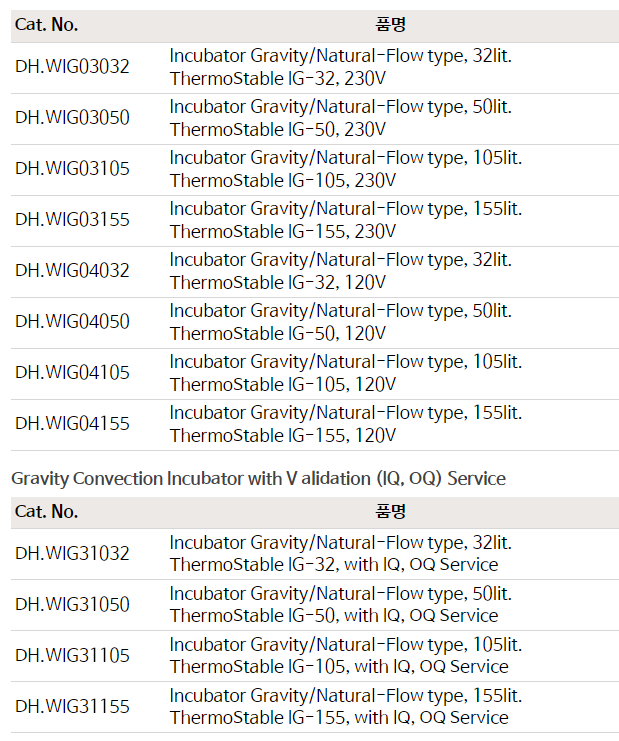This screenshot has height=741, width=619.
Task: Click catalog number DH.WIG03032
Action: pyautogui.click(x=72, y=67)
